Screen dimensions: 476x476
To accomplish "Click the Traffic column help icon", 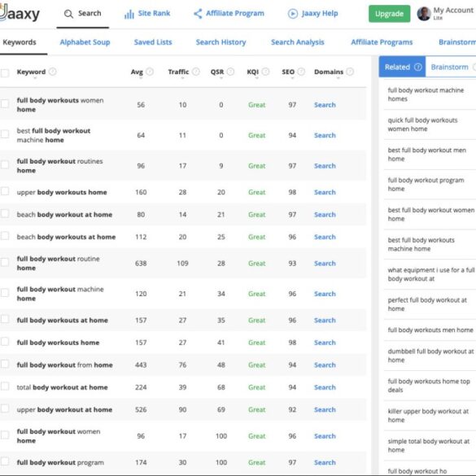I will (196, 72).
